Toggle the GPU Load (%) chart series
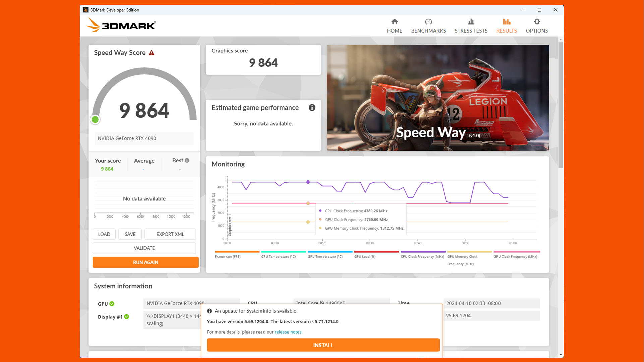This screenshot has width=644, height=362. point(376,255)
